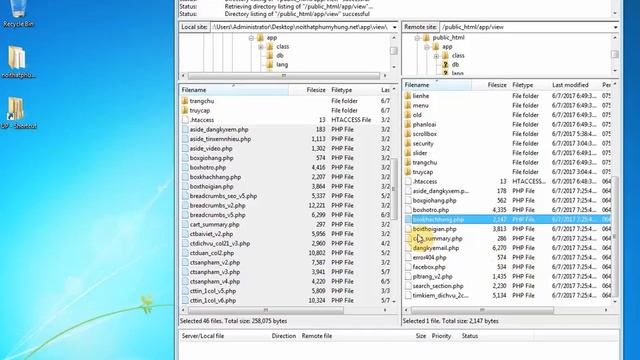The image size is (640, 360).
Task: Select the truycap folder in the local list
Action: pos(200,110)
